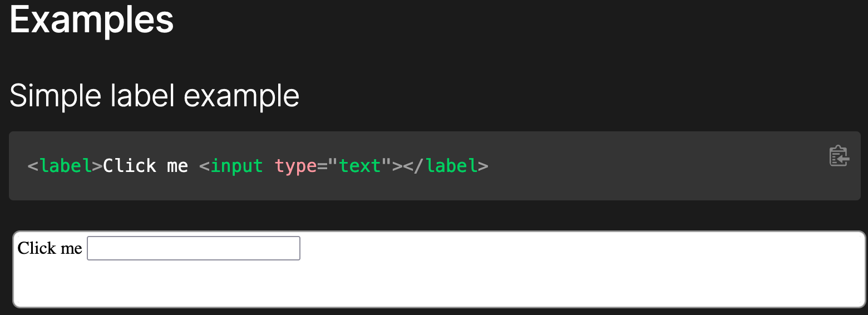Click the last angle bracket in the code
Viewport: 868px width, 315px height.
483,166
